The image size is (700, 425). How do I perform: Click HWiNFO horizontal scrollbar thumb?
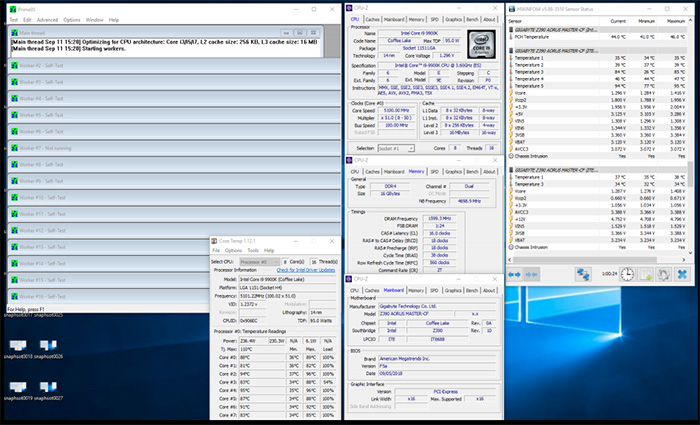pos(585,259)
